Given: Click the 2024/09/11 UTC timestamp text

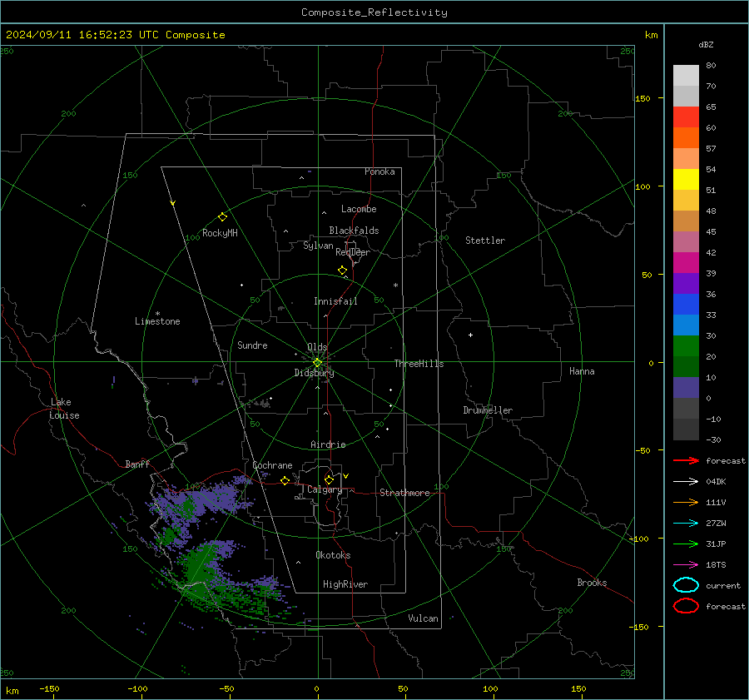Looking at the screenshot, I should 115,35.
